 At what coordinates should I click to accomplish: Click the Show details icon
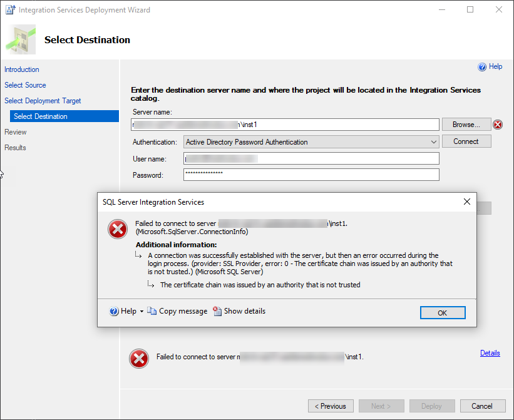pyautogui.click(x=217, y=311)
